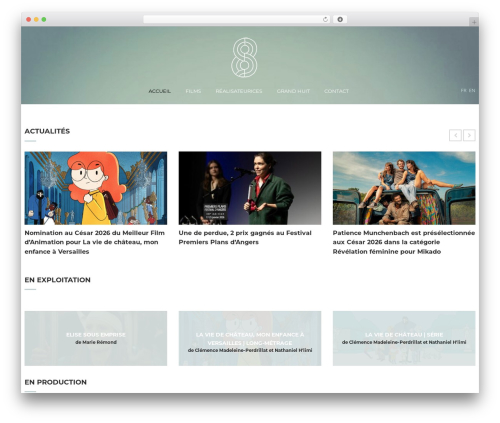Maximize window with the green button

[44, 19]
